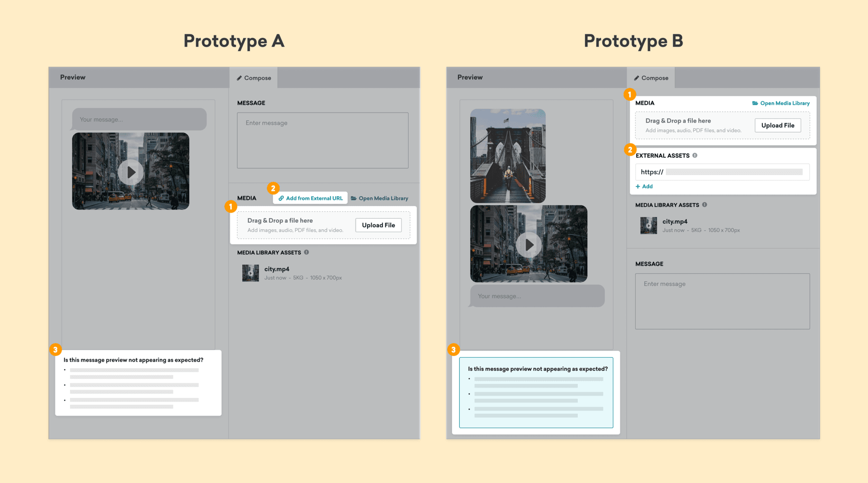
Task: Click the info icon beside EXTERNAL ASSETS in Prototype B
Action: pos(695,156)
